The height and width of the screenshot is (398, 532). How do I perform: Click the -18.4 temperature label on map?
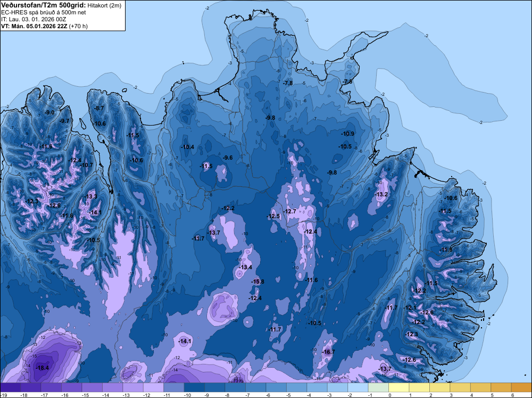tap(43, 368)
